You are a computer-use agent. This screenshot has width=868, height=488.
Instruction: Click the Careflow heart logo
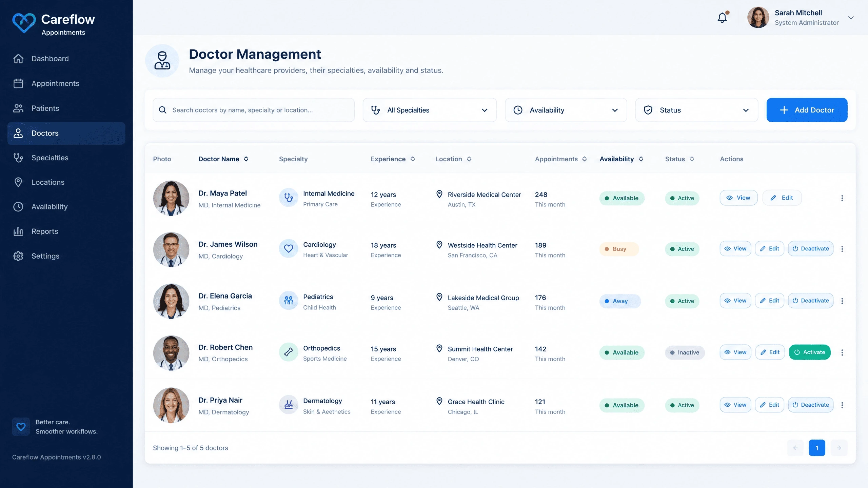pyautogui.click(x=24, y=22)
